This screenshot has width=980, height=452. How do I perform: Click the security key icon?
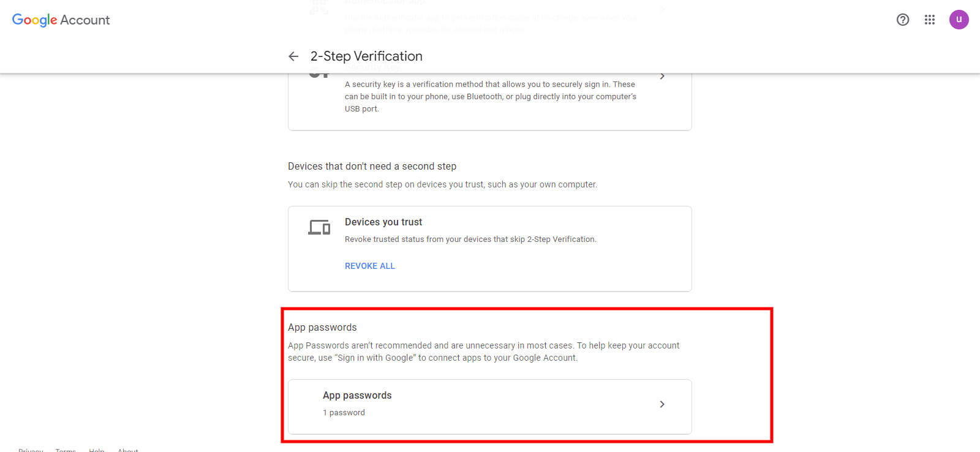319,75
